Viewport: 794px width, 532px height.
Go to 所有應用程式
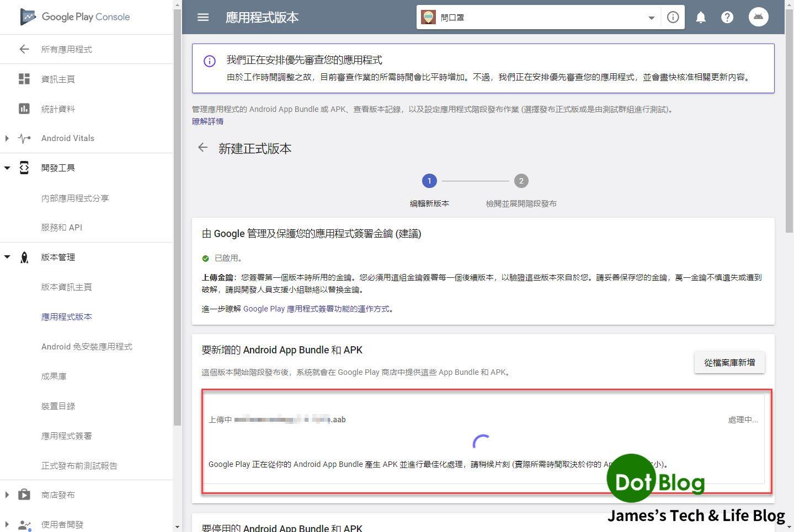[66, 50]
